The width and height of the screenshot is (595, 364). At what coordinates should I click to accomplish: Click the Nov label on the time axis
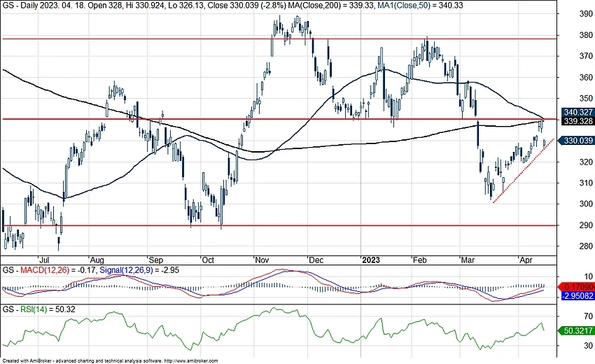click(262, 260)
